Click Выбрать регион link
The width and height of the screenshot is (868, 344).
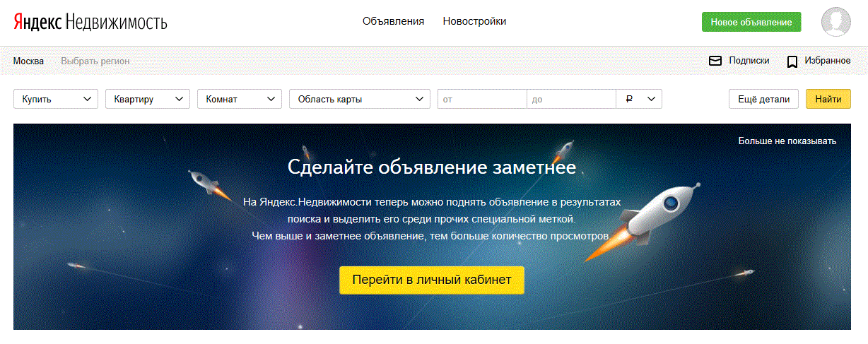coord(95,61)
